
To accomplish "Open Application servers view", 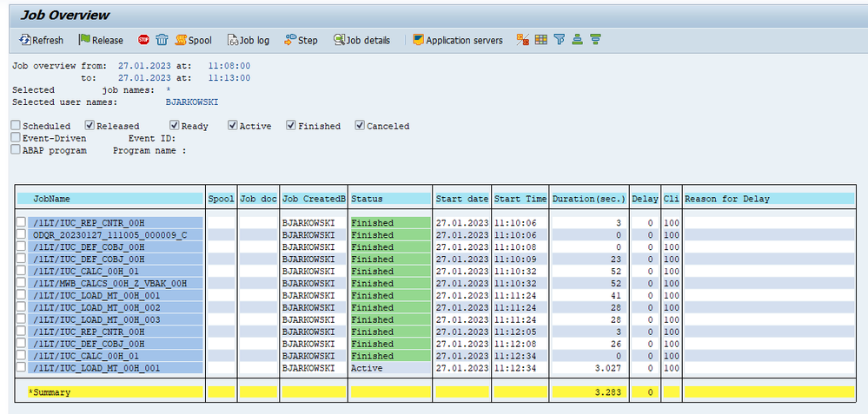I will (458, 40).
